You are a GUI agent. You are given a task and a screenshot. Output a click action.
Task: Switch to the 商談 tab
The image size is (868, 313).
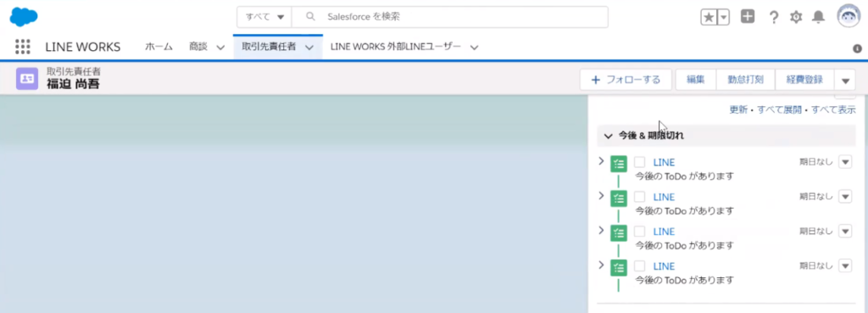pos(198,48)
